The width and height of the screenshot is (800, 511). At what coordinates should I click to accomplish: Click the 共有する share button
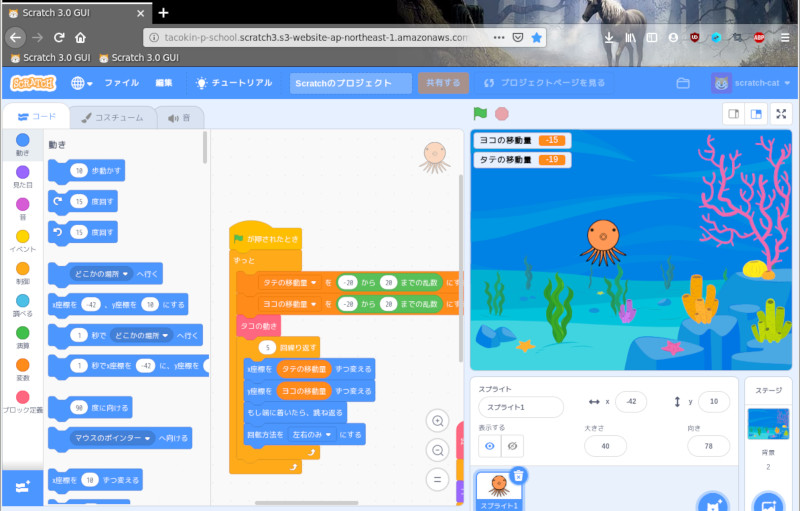point(443,83)
